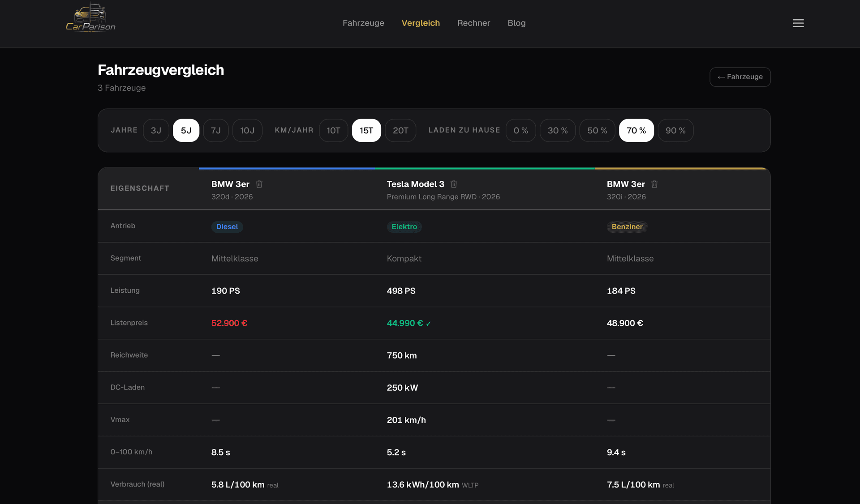Open the Fahrzeuge navigation item
This screenshot has height=504, width=860.
[x=363, y=23]
